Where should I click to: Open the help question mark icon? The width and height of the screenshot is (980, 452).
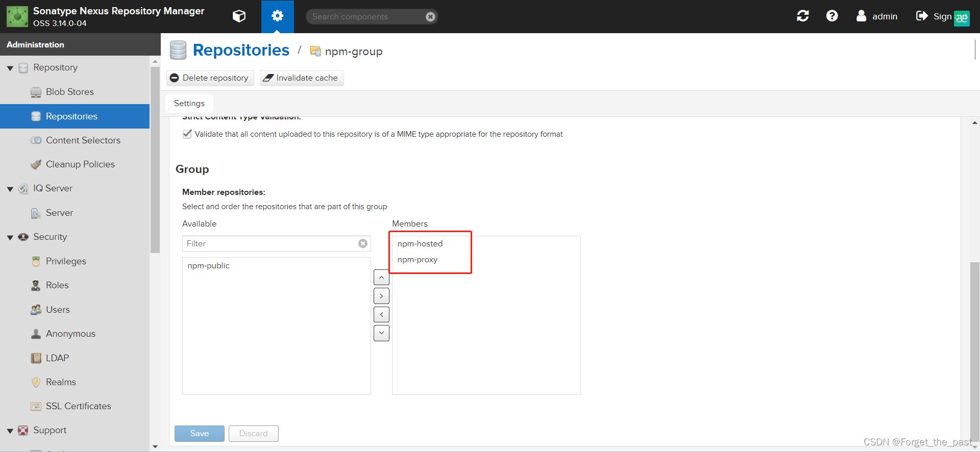(832, 16)
